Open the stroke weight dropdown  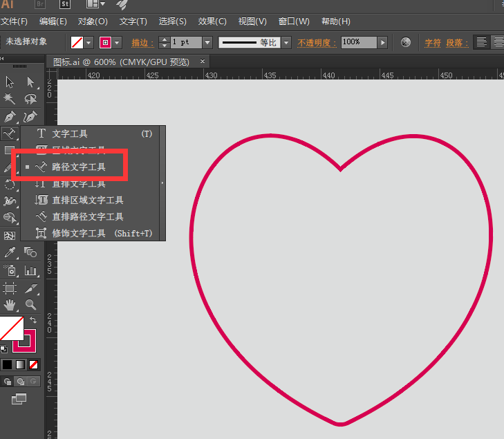207,42
